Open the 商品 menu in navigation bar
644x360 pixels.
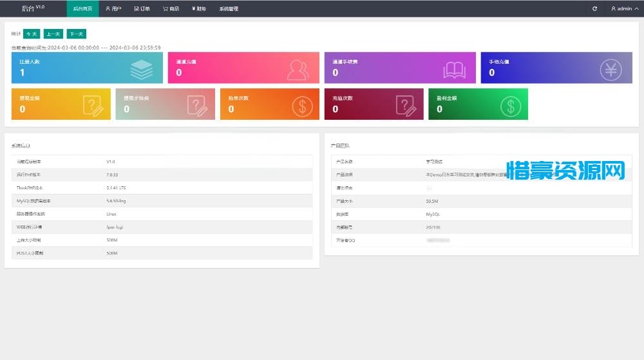tap(171, 9)
